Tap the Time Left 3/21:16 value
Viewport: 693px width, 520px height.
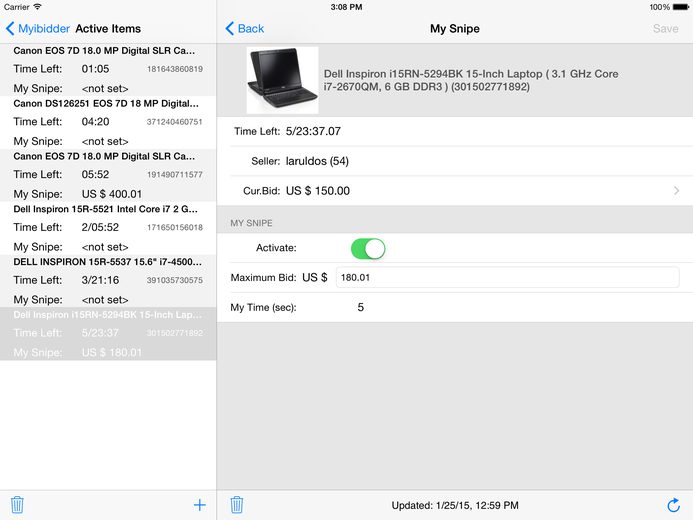[100, 280]
